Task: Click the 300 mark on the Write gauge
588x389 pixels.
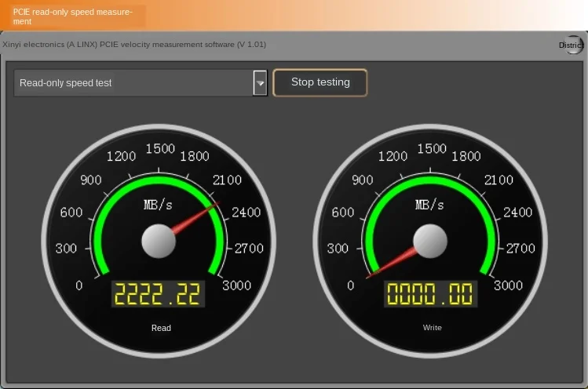Action: tap(338, 249)
